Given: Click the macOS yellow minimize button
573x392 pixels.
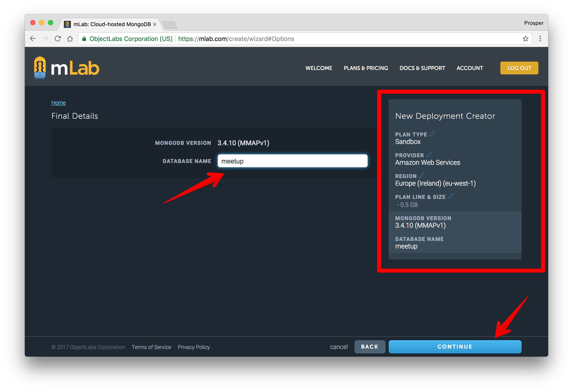Looking at the screenshot, I should [42, 23].
